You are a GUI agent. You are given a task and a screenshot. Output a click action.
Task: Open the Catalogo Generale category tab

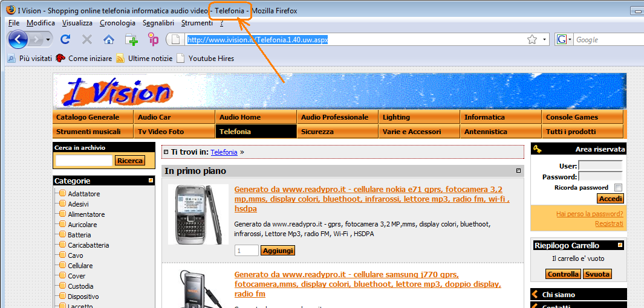[93, 117]
